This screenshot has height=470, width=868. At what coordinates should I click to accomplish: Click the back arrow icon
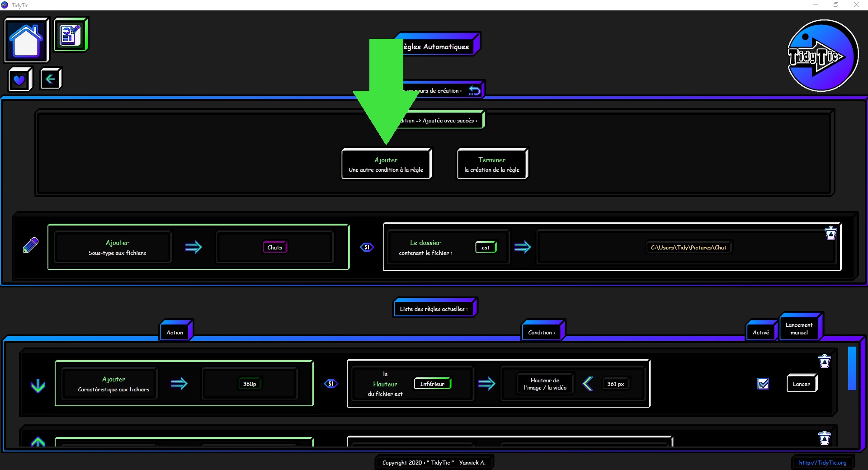click(x=50, y=79)
